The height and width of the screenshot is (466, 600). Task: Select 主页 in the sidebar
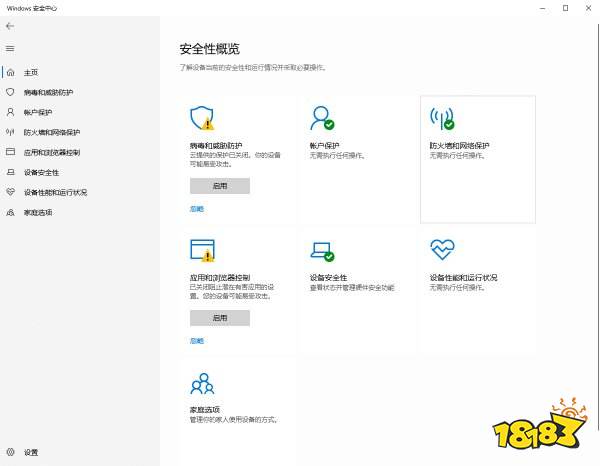pos(31,72)
